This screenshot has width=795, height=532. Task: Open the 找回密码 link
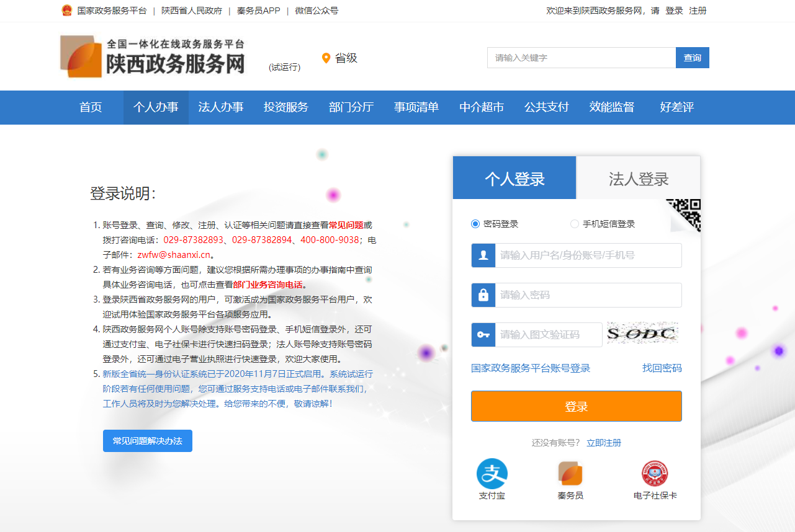pyautogui.click(x=662, y=368)
